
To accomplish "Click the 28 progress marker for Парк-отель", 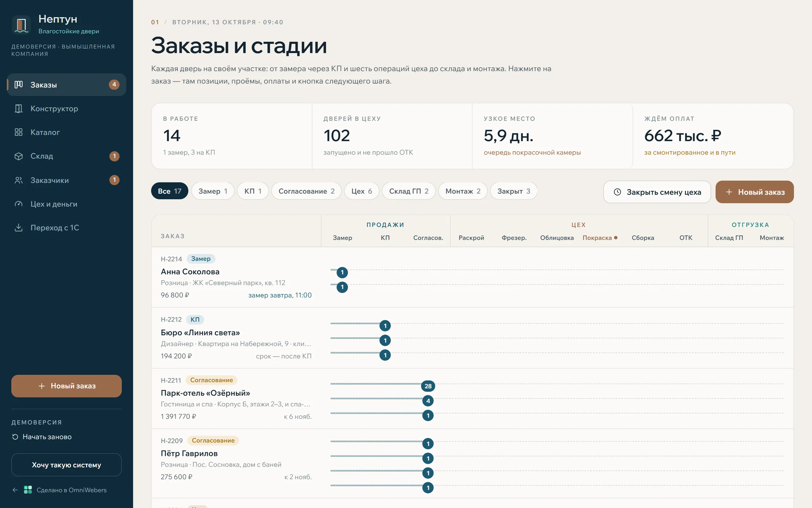I will coord(428,386).
